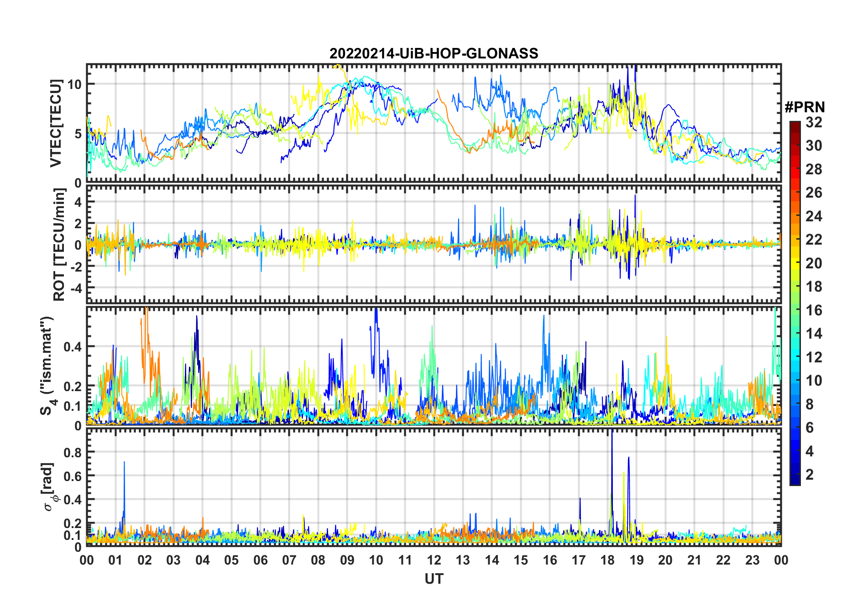868x607 pixels.
Task: Click the sigma-phi [rad] axis label
Action: [x=49, y=487]
